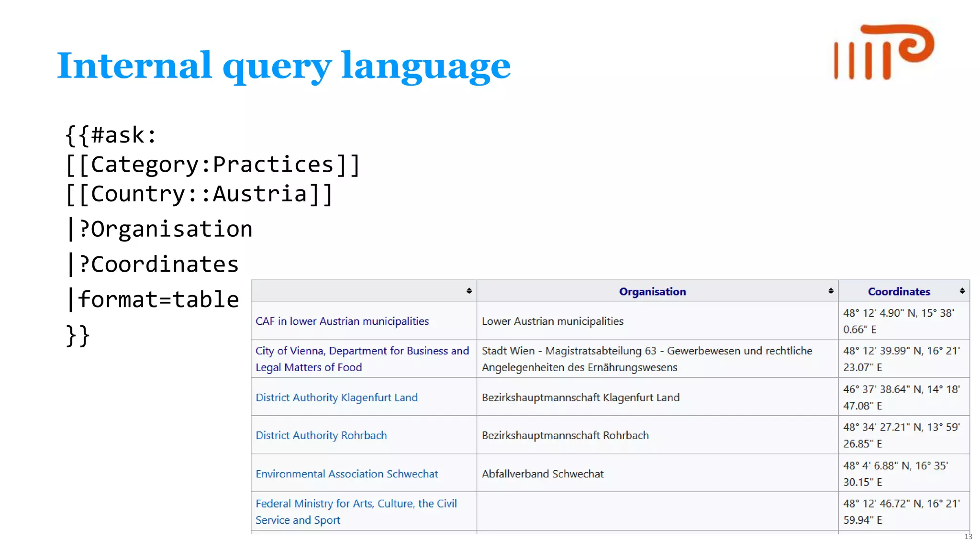Click the |format=table code line
The image size is (980, 551).
153,299
